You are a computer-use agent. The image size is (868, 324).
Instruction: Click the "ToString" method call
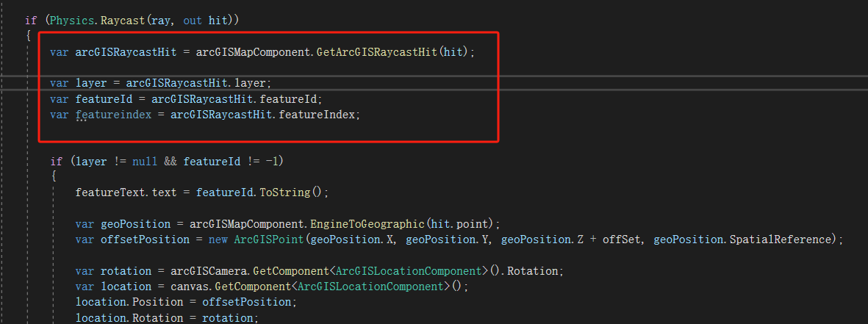pyautogui.click(x=284, y=193)
